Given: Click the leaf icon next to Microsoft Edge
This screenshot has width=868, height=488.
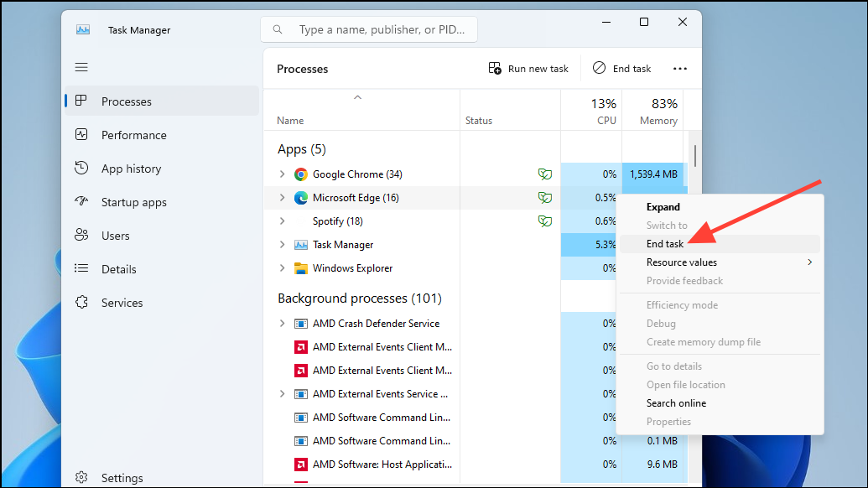Looking at the screenshot, I should (545, 198).
